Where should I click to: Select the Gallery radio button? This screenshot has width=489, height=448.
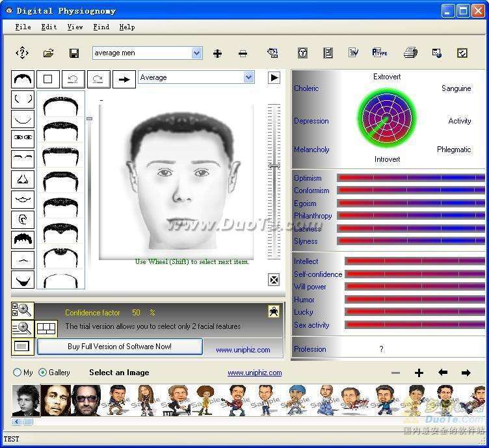43,373
